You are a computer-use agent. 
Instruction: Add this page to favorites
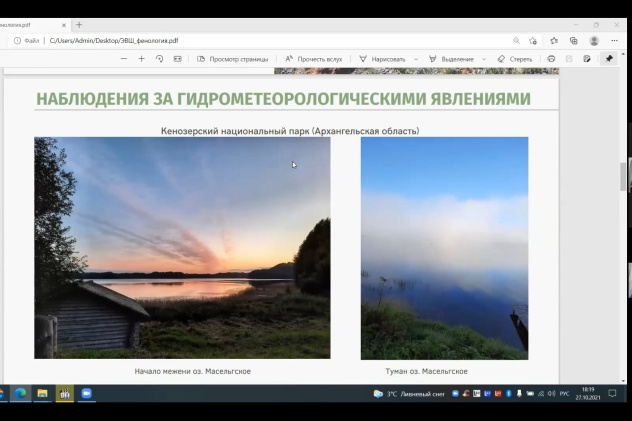coord(533,41)
